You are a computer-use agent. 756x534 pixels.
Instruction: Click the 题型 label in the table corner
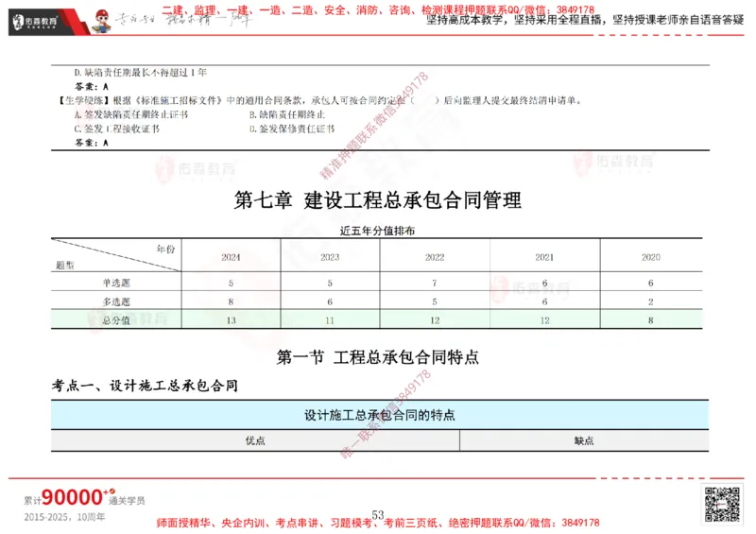tap(65, 265)
